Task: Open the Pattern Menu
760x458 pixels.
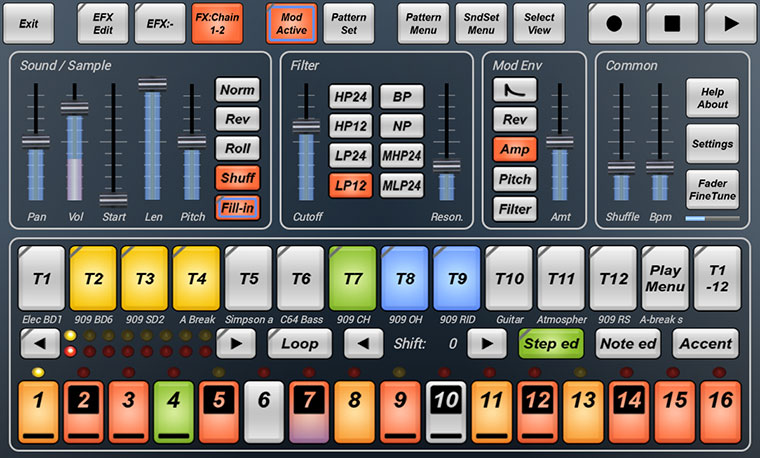Action: (x=424, y=22)
